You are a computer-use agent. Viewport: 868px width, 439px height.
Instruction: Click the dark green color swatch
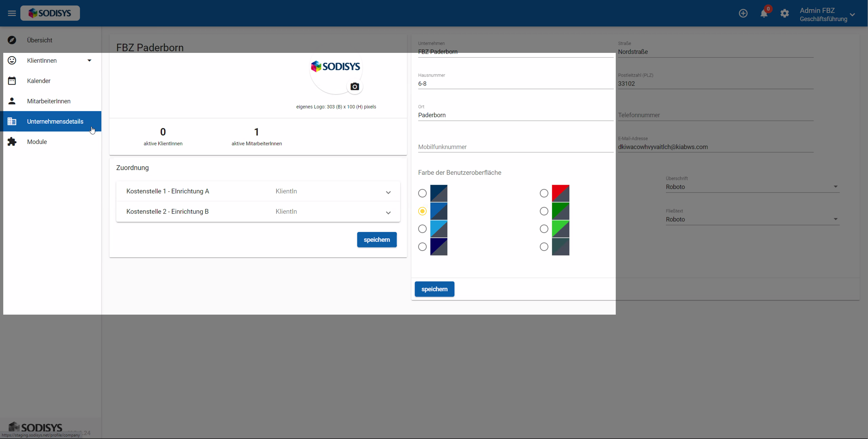point(560,211)
